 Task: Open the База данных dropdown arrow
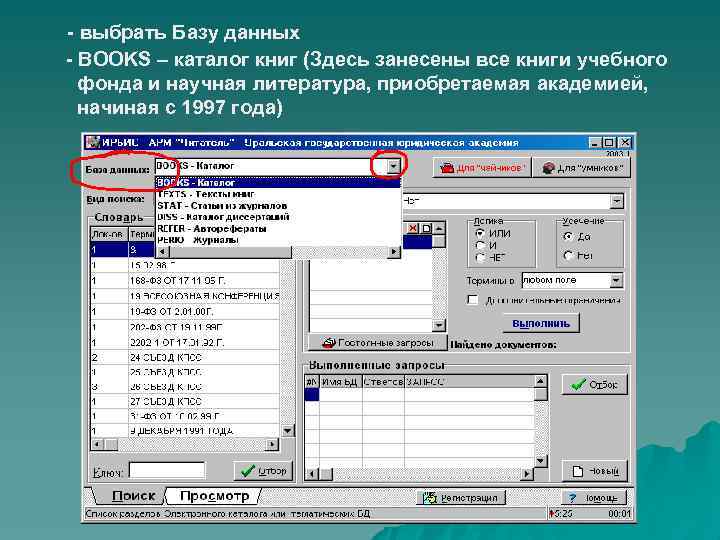pos(393,166)
